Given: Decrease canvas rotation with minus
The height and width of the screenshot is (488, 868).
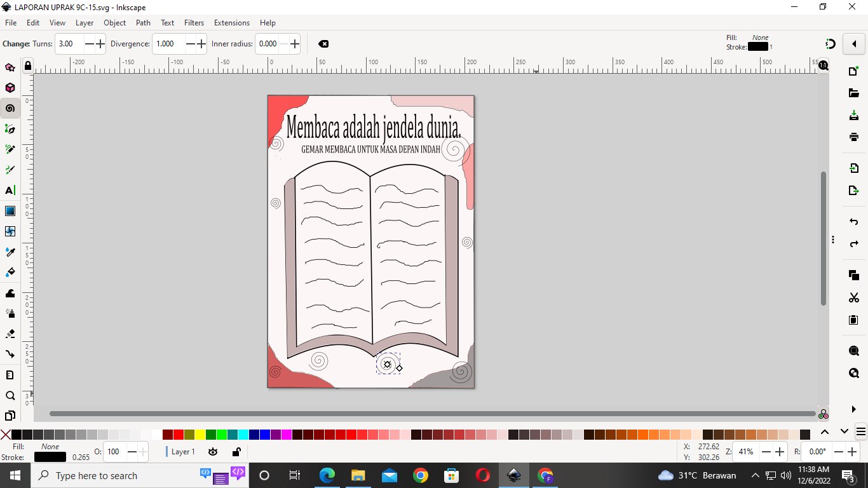Looking at the screenshot, I should point(839,452).
